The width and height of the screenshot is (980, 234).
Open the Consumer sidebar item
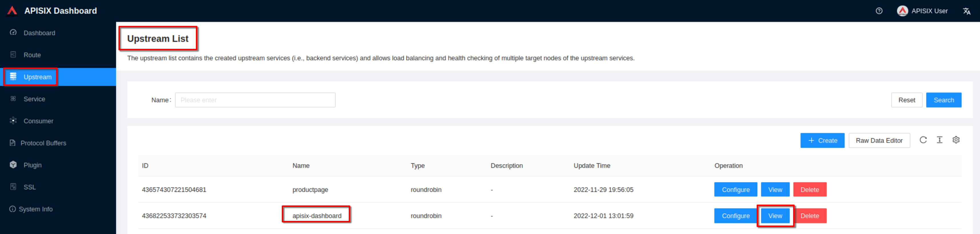click(x=38, y=121)
